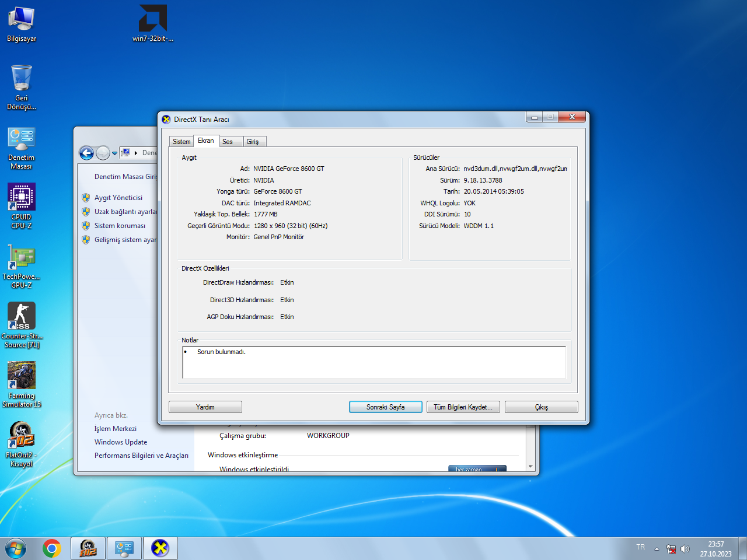This screenshot has width=747, height=560.
Task: Select the FlatOut2 Kısayol desktop shortcut
Action: coord(22,444)
